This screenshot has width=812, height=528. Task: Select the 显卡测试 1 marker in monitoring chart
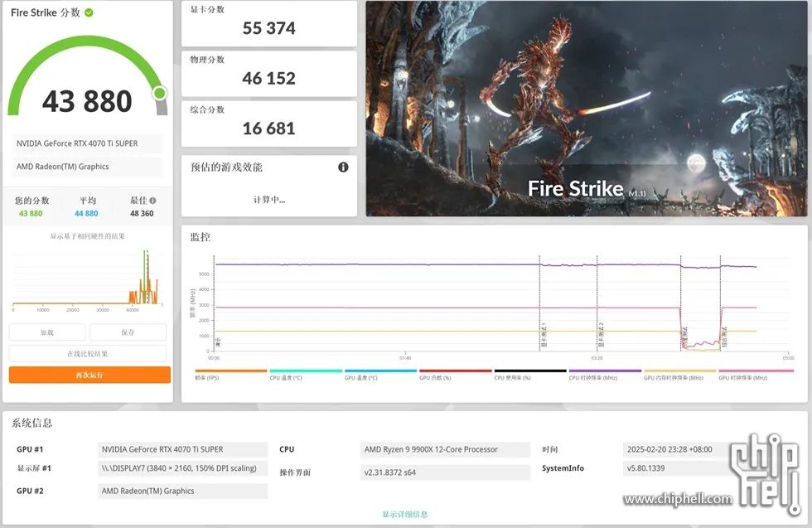pyautogui.click(x=544, y=335)
